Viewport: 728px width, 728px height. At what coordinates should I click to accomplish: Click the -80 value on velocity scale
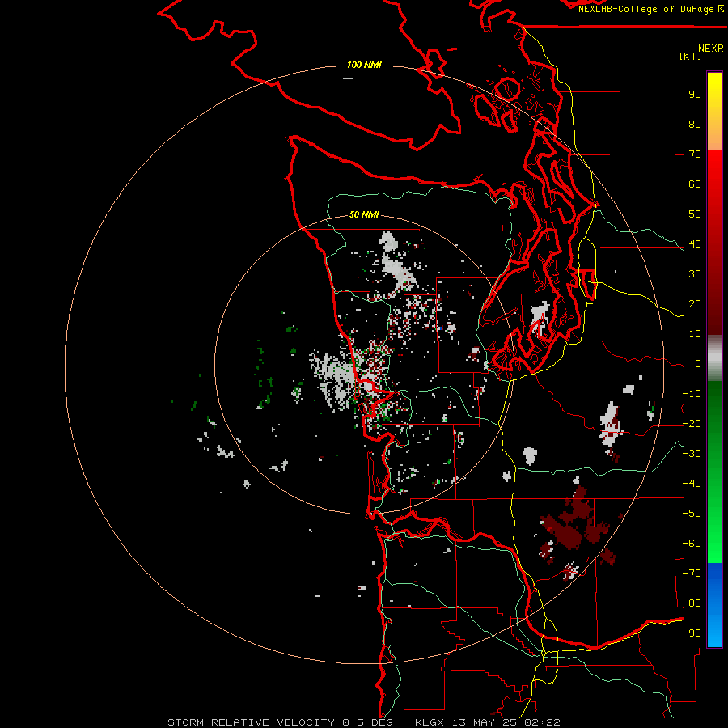[692, 603]
